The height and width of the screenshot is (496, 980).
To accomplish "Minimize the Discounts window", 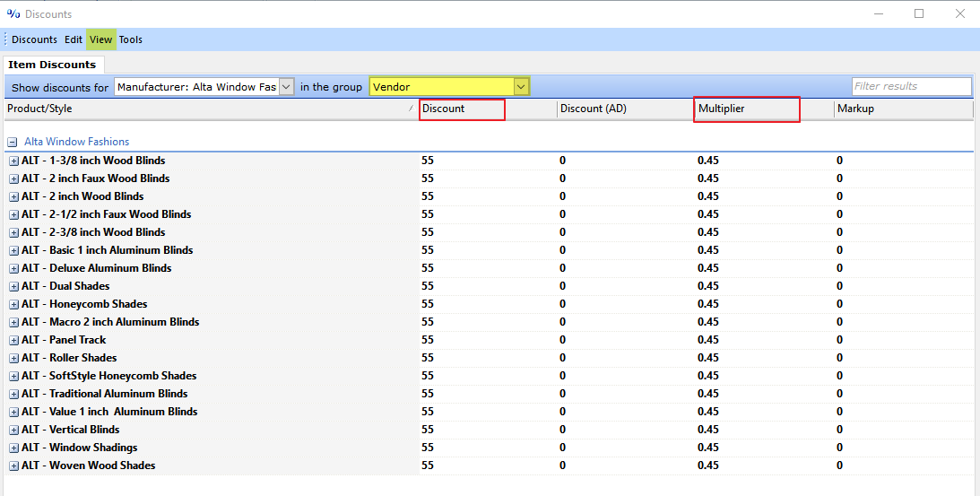I will tap(879, 13).
